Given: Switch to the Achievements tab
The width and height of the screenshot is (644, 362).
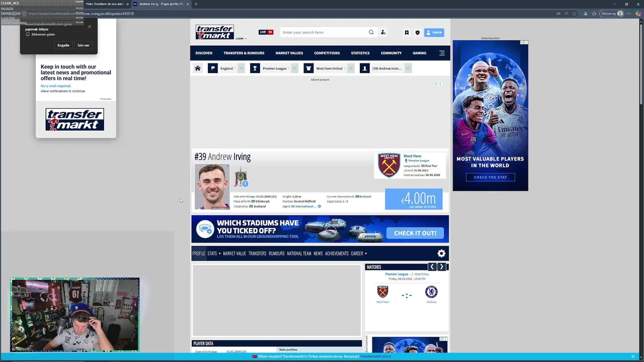Looking at the screenshot, I should 337,253.
